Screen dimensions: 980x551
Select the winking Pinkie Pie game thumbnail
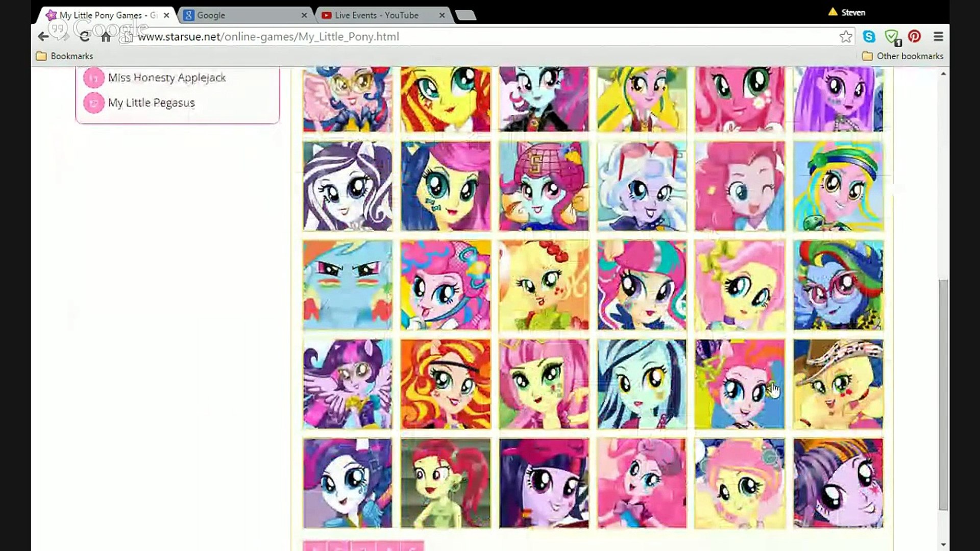(x=740, y=186)
